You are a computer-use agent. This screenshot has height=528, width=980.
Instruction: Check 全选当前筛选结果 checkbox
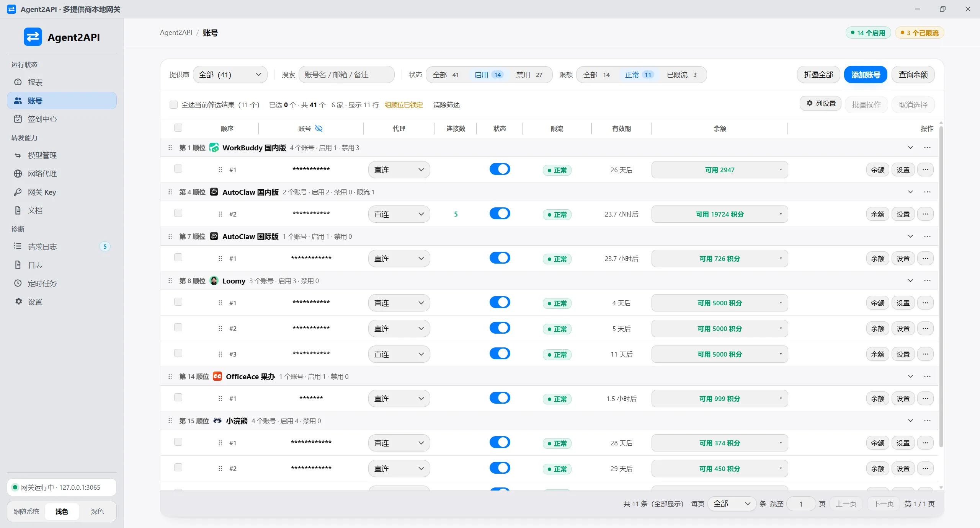click(173, 105)
